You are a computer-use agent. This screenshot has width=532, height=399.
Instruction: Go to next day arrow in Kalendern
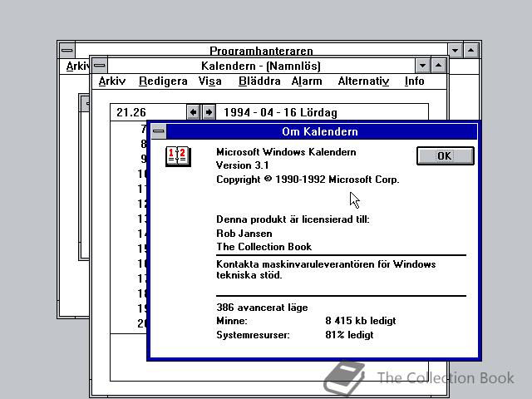(209, 112)
